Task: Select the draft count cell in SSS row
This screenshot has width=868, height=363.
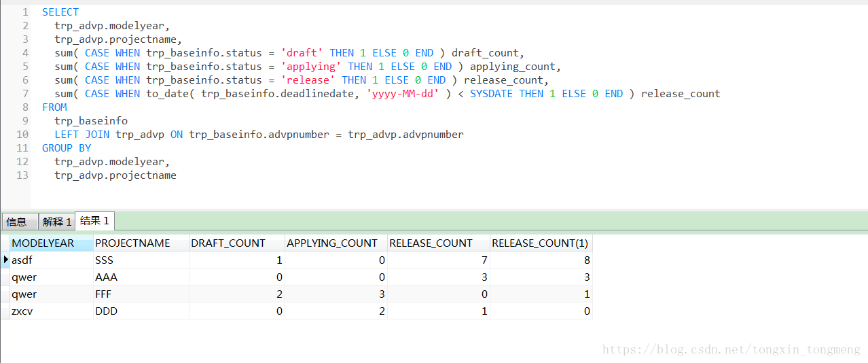Action: pyautogui.click(x=236, y=260)
